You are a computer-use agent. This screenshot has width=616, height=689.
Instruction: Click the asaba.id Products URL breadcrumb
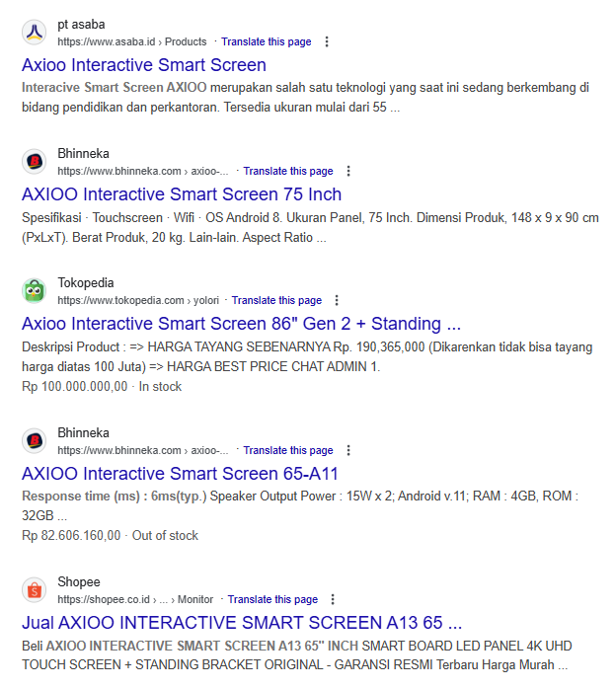132,41
